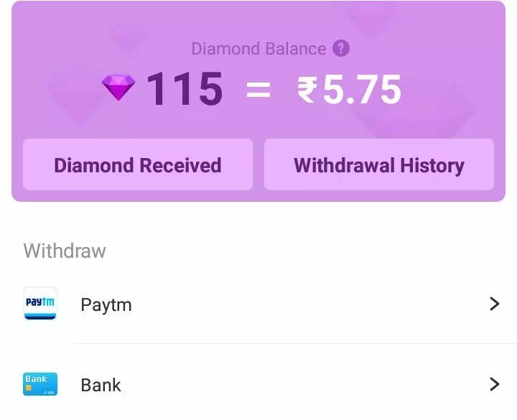
Task: Tap the 115 diamond count
Action: [185, 90]
